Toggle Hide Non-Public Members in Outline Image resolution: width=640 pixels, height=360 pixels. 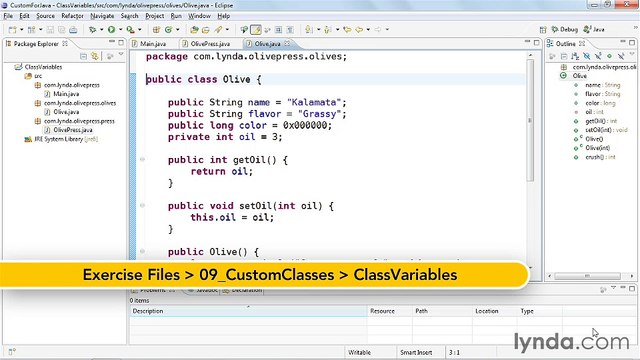coord(609,56)
